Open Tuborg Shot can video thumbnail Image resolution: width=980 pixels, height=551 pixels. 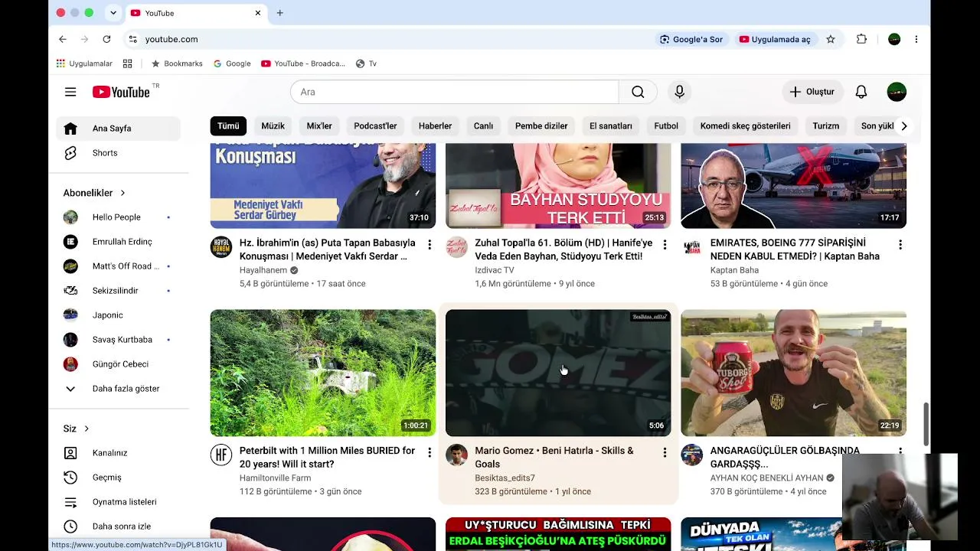[793, 373]
